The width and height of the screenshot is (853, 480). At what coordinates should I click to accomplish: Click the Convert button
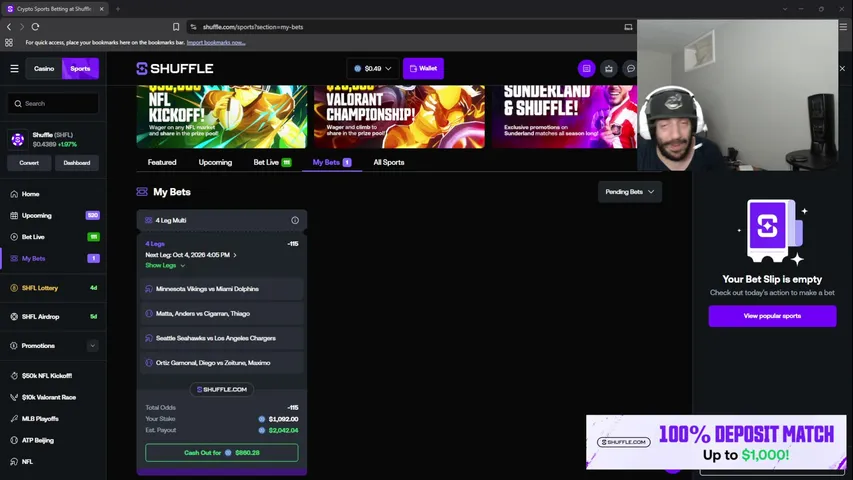pos(29,163)
